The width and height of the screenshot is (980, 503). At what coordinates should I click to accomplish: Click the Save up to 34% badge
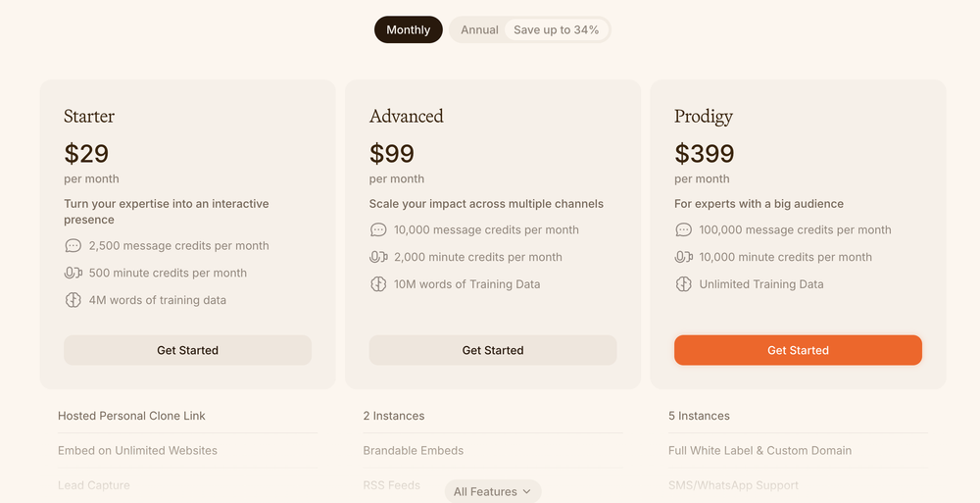tap(556, 30)
